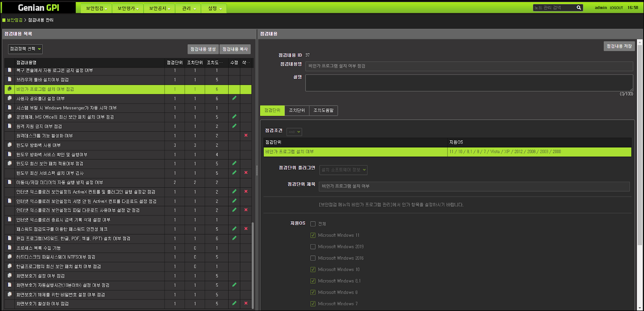This screenshot has width=644, height=311.
Task: Click edit pencil for 원격 지원 금지 여부 점검
Action: click(x=234, y=126)
